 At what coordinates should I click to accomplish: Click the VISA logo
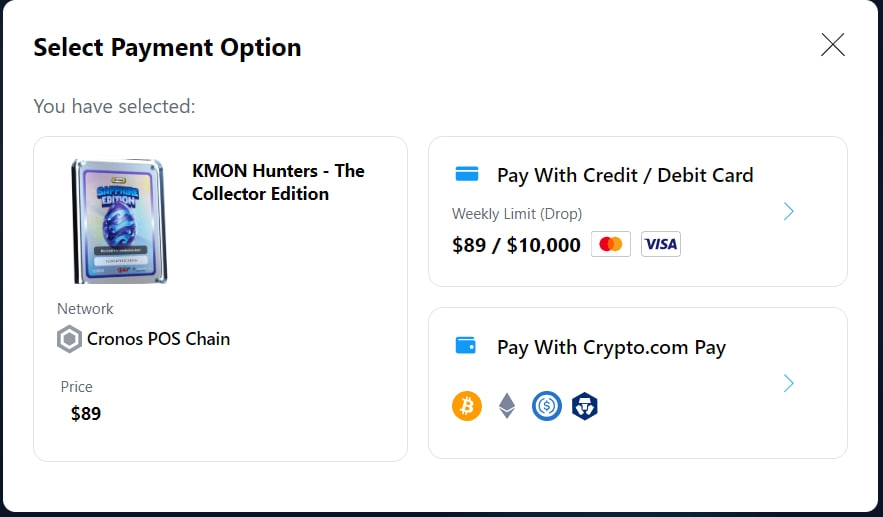click(660, 244)
